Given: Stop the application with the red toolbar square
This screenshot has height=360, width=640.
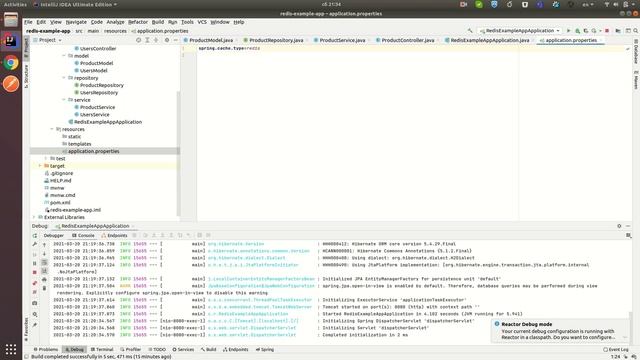Looking at the screenshot, I should point(607,31).
